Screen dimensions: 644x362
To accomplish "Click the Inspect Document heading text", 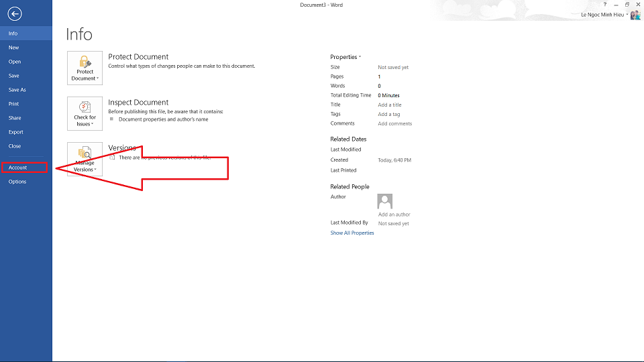I will click(x=138, y=102).
